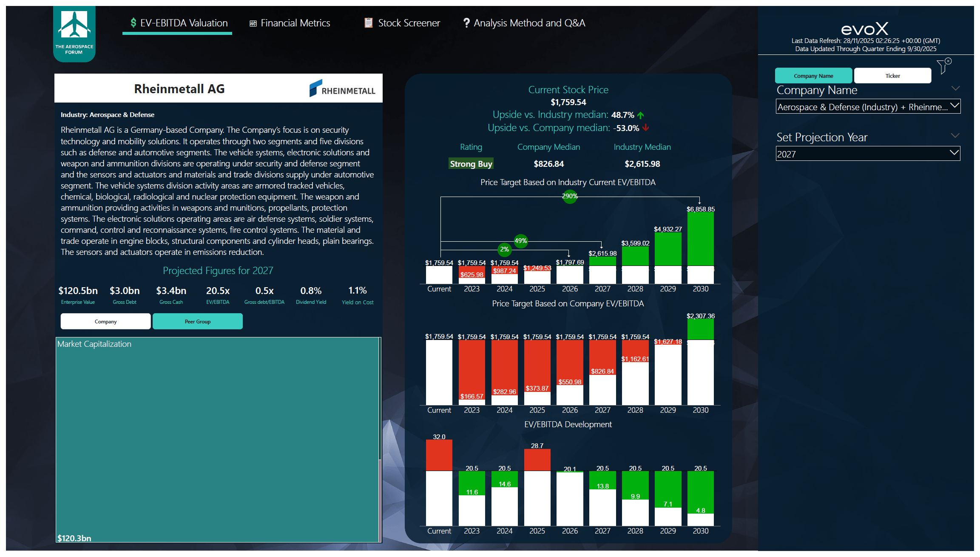The width and height of the screenshot is (980, 557).
Task: Click the Company view button
Action: (105, 321)
